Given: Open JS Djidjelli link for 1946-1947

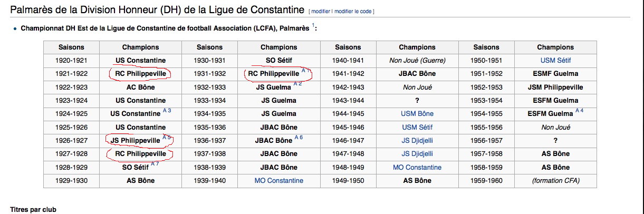Looking at the screenshot, I should point(417,141).
